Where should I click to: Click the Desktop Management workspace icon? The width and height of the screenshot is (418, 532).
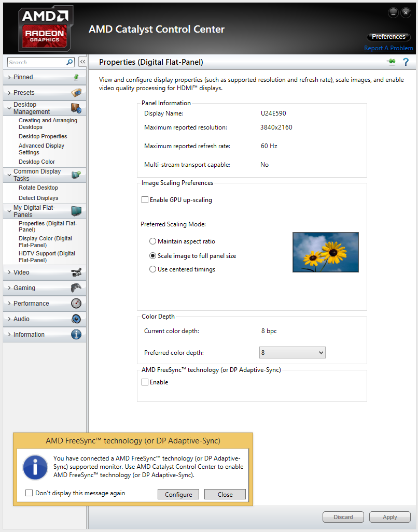pos(75,108)
